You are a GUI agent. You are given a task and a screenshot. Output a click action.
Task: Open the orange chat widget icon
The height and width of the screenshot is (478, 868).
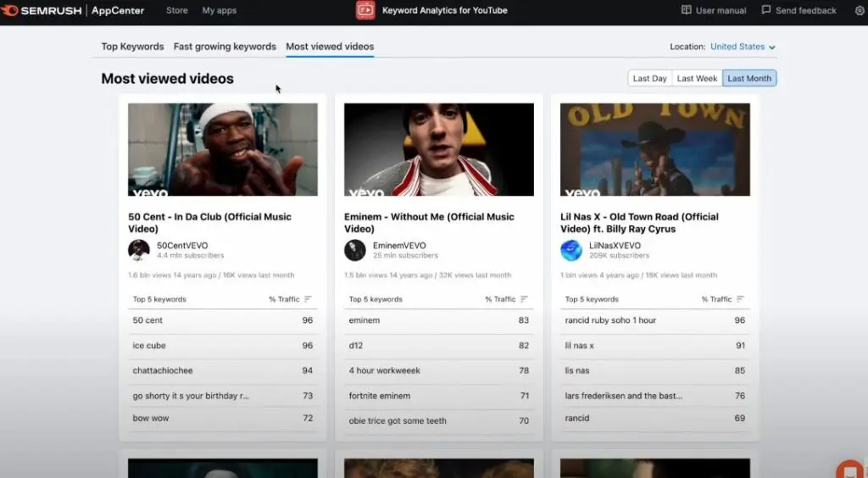[x=849, y=470]
